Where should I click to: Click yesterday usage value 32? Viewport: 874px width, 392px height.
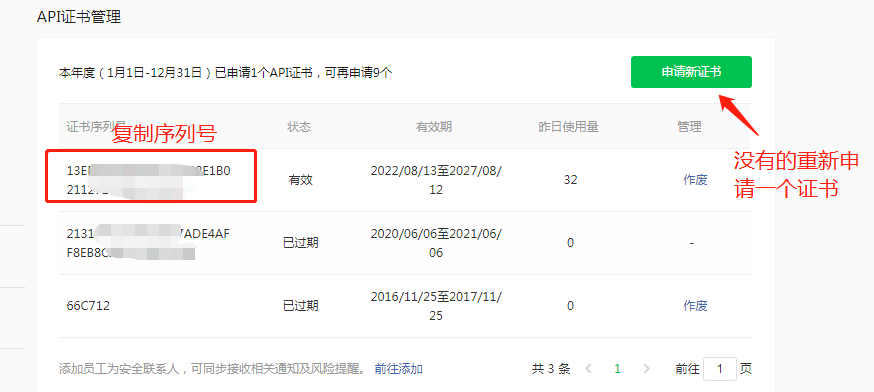pos(570,180)
